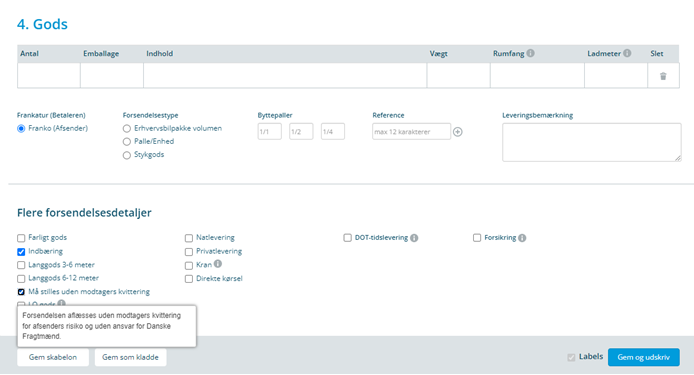Screen dimensions: 694x375
Task: Click the Kran info icon
Action: pos(218,264)
